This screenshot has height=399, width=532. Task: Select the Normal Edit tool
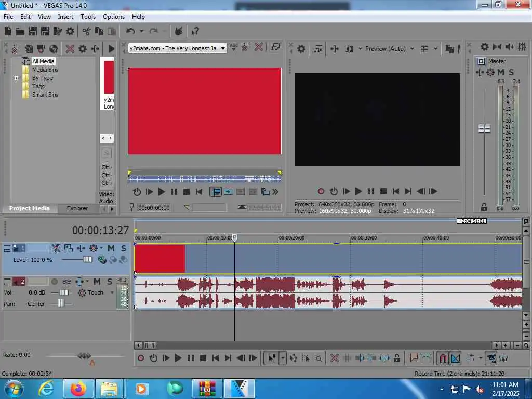click(272, 358)
